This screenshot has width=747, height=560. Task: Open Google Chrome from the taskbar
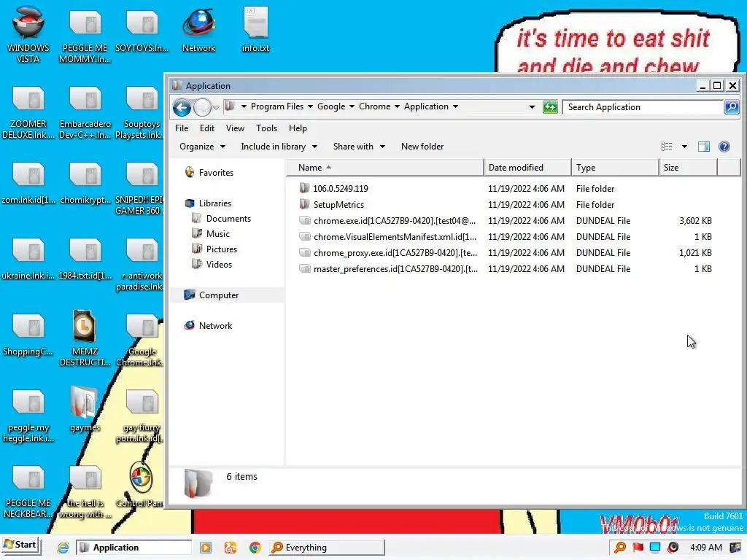point(255,548)
